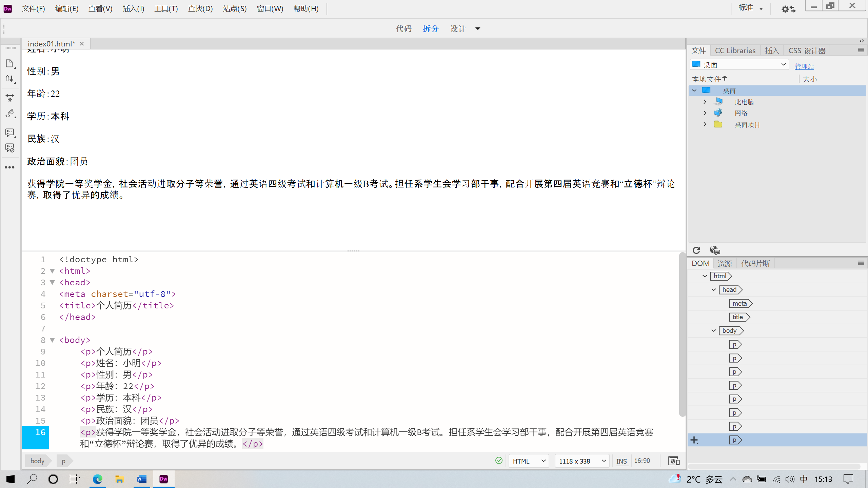This screenshot has height=488, width=868.
Task: Click the add element plus icon in DOM panel
Action: click(x=694, y=440)
